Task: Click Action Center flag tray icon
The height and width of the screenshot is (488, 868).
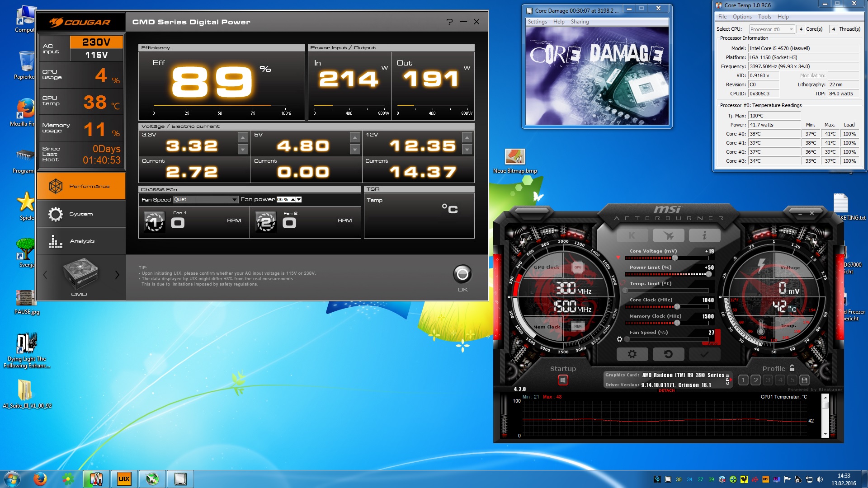Action: (x=787, y=479)
